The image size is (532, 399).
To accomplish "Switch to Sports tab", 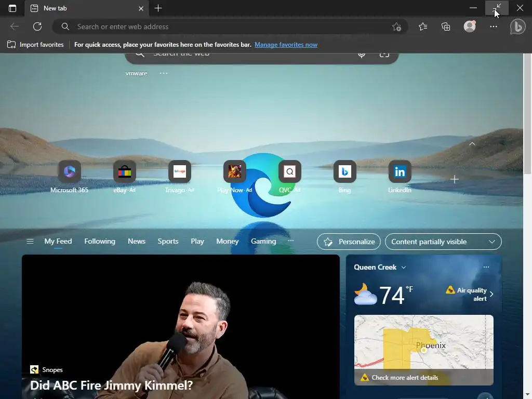I will coord(168,241).
